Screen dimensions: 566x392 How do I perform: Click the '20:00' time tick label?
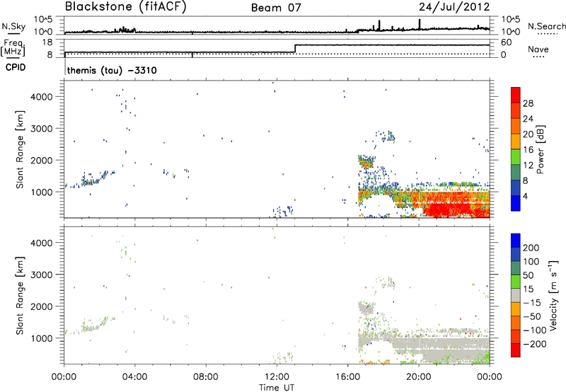[x=418, y=377]
